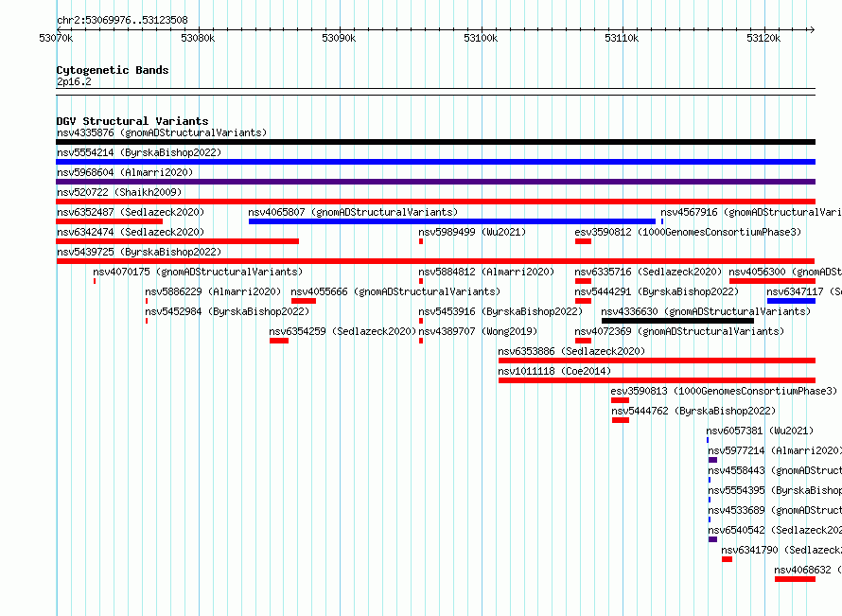
Task: Select the Cytogenetic Bands track title
Action: tap(113, 70)
